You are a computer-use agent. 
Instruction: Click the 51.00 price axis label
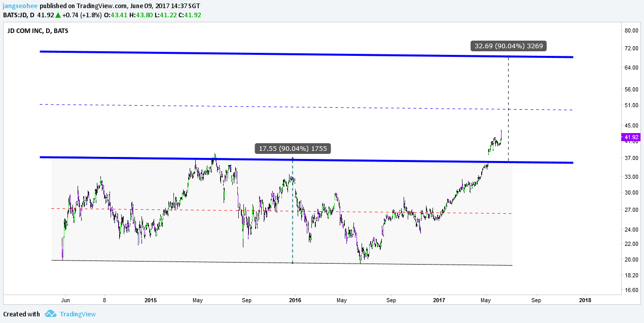pyautogui.click(x=631, y=105)
